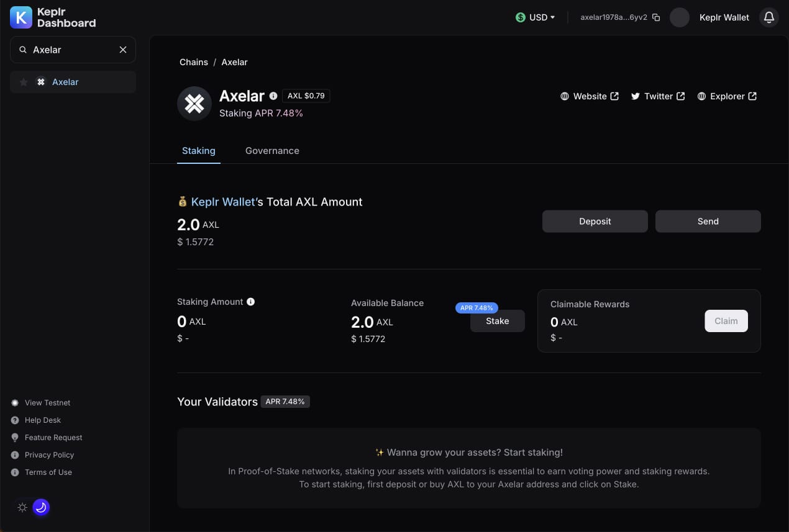
Task: Click the Claim rewards button
Action: tap(726, 321)
